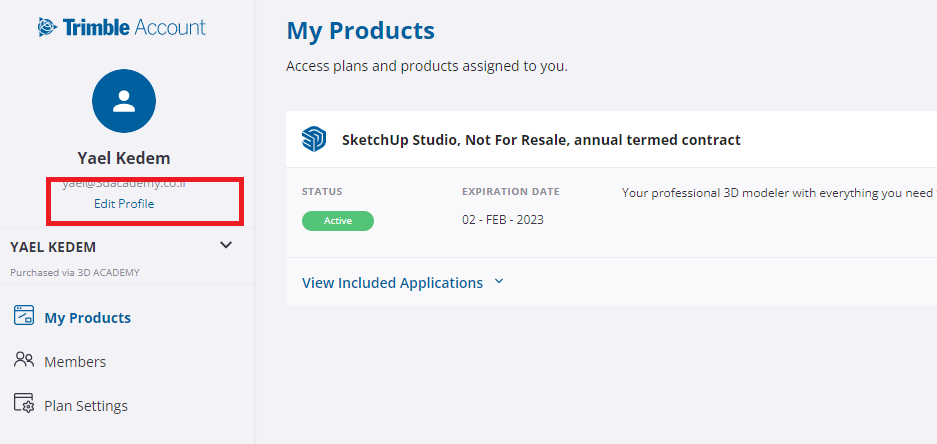Select My Products in the sidebar
This screenshot has width=937, height=444.
[x=87, y=318]
